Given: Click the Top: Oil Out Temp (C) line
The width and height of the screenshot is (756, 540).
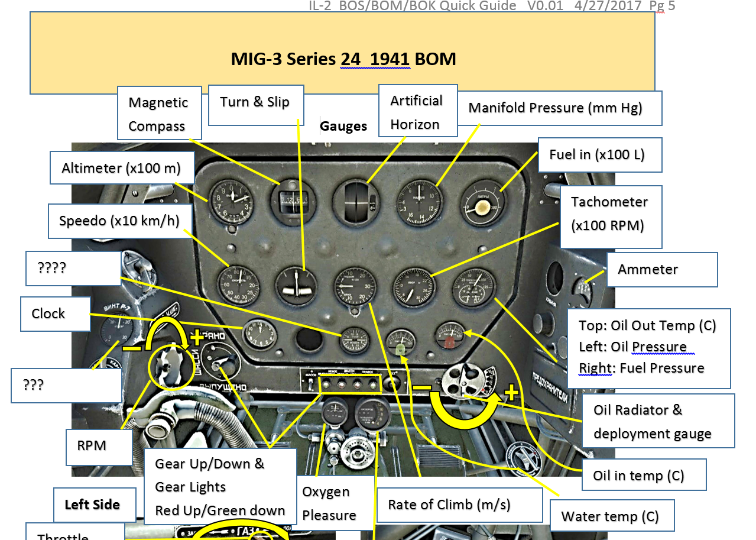Looking at the screenshot, I should [x=647, y=325].
